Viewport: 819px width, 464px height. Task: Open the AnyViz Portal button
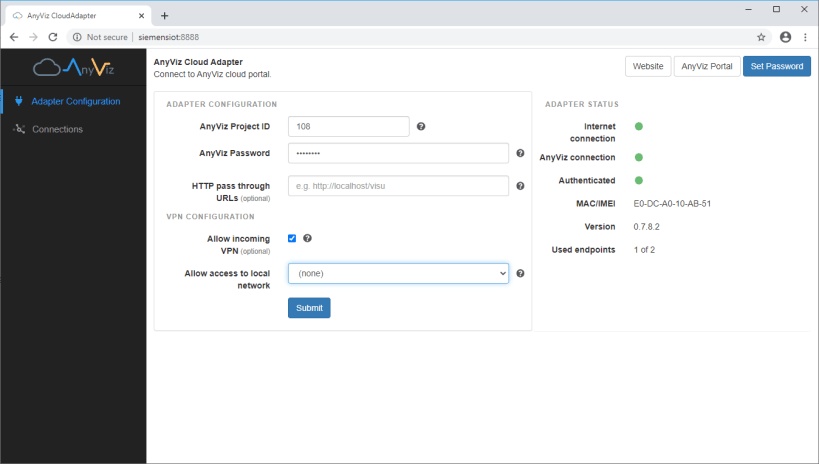[x=707, y=66]
